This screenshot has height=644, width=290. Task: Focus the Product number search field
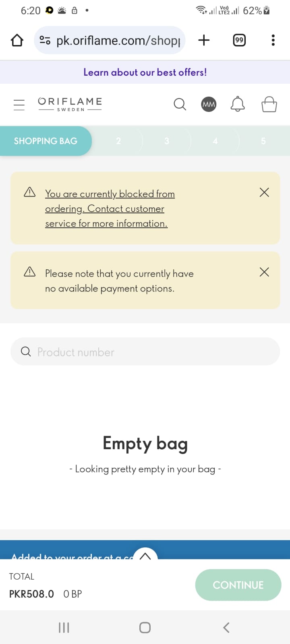click(x=145, y=352)
